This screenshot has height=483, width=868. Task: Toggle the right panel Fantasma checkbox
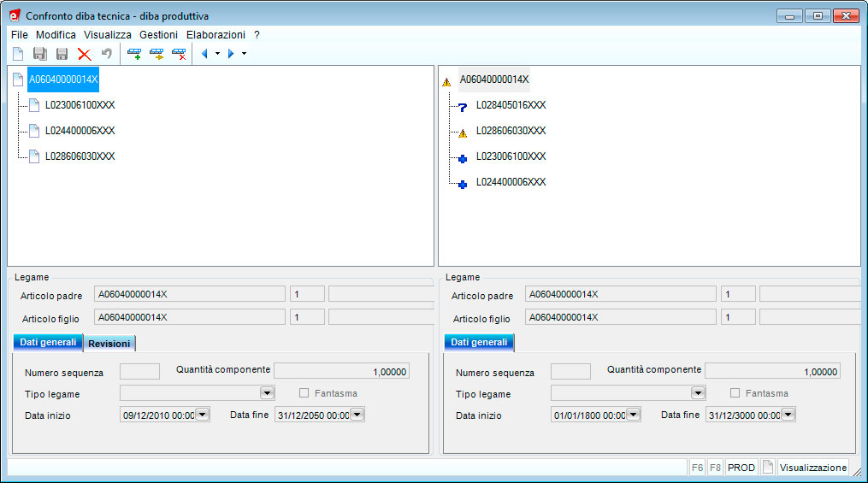[735, 393]
